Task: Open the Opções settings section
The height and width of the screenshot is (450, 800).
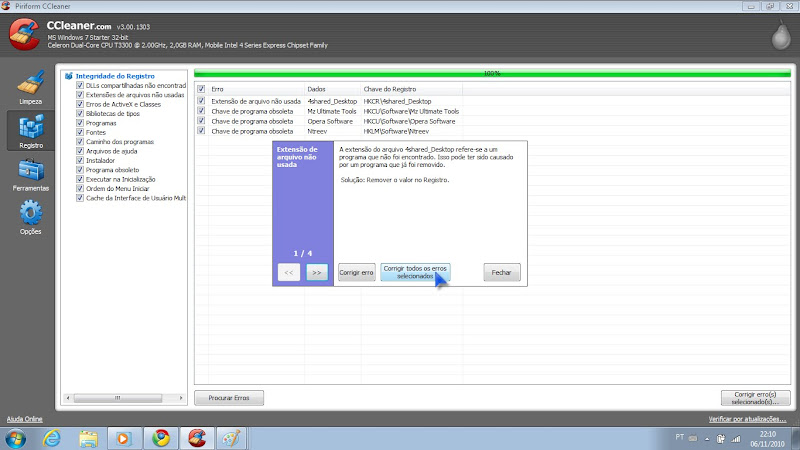Action: (31, 217)
